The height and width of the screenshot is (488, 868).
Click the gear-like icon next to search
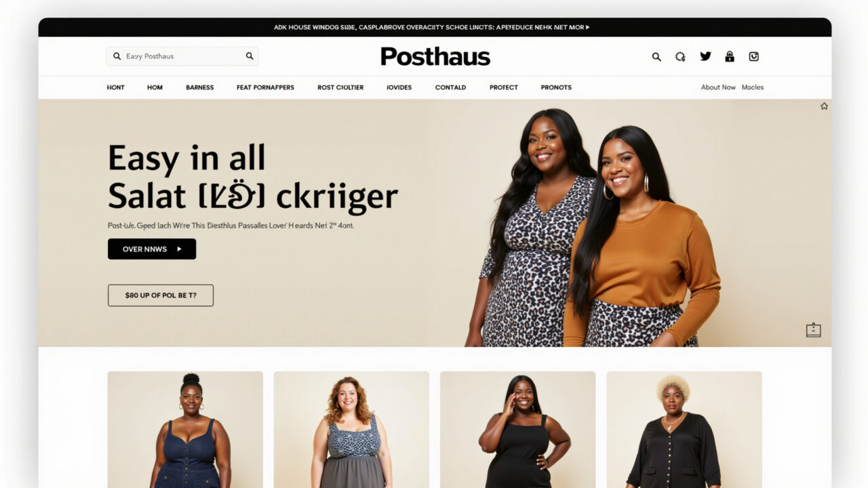pos(680,57)
